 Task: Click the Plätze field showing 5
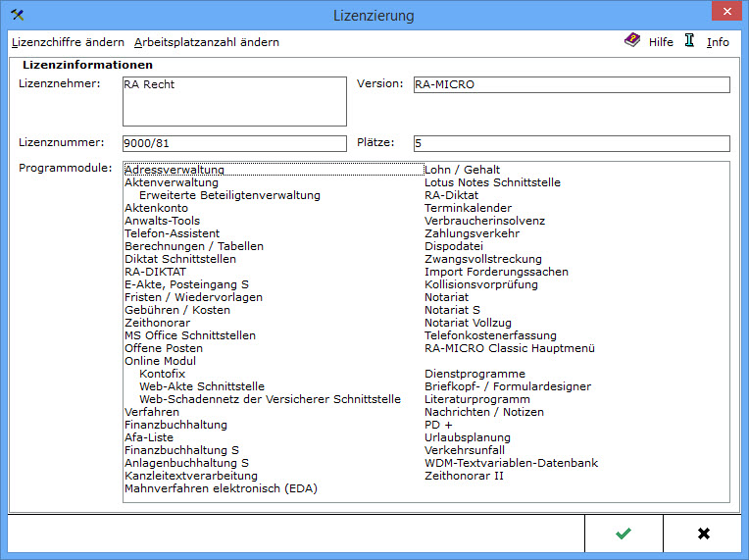pyautogui.click(x=572, y=143)
